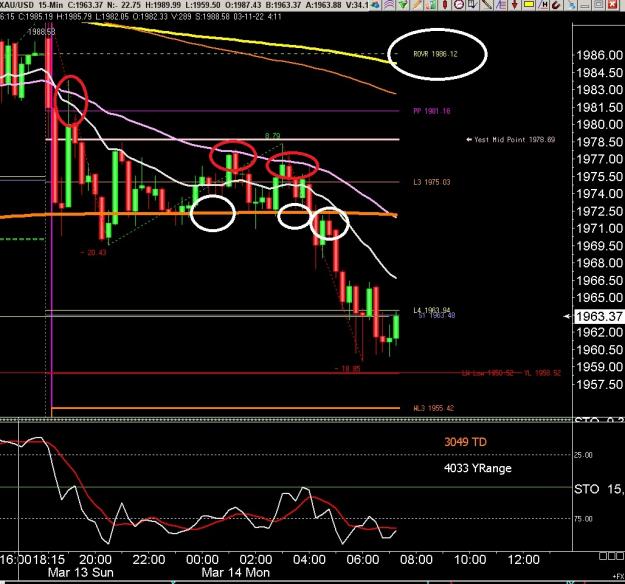This screenshot has width=625, height=584.
Task: Click the last small square box bottom right
Action: tap(619, 556)
